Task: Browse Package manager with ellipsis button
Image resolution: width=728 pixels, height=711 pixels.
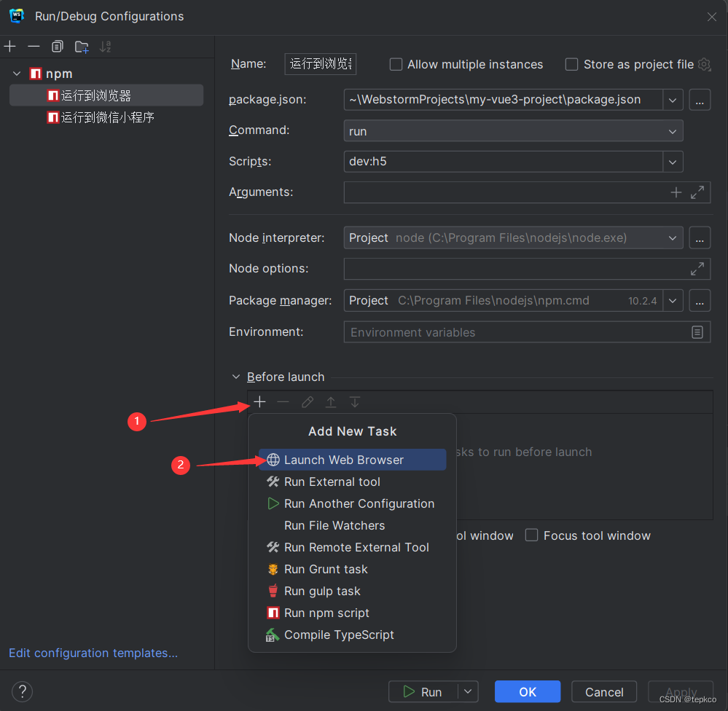Action: tap(700, 300)
